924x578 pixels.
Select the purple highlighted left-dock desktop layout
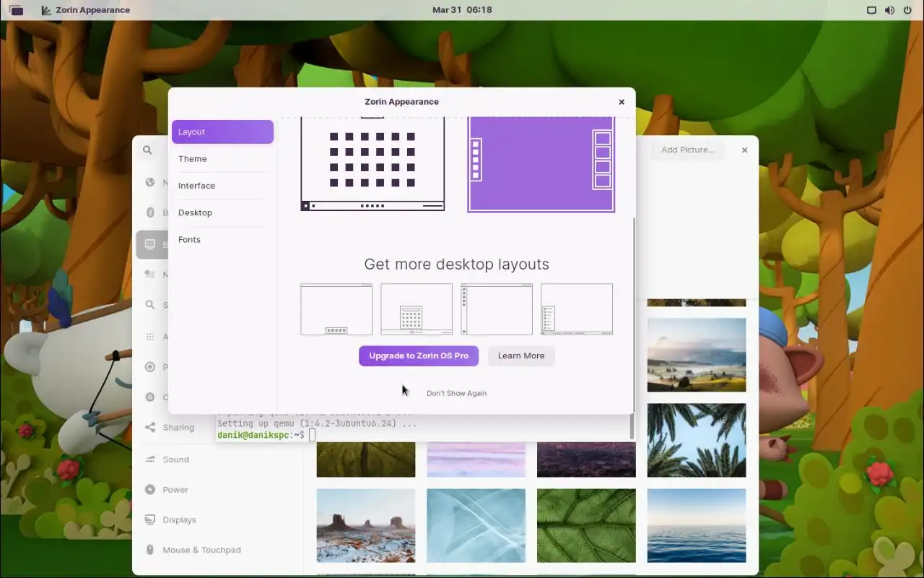click(541, 164)
